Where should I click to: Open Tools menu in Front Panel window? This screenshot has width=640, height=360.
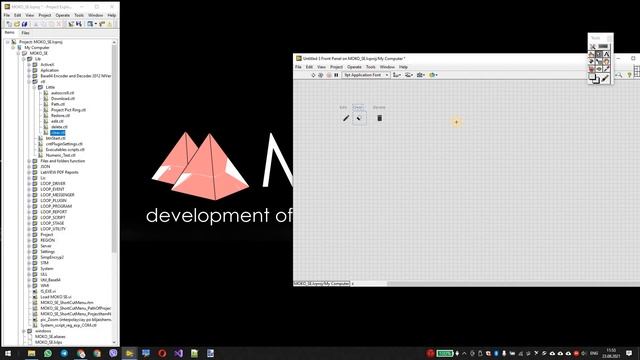click(371, 67)
